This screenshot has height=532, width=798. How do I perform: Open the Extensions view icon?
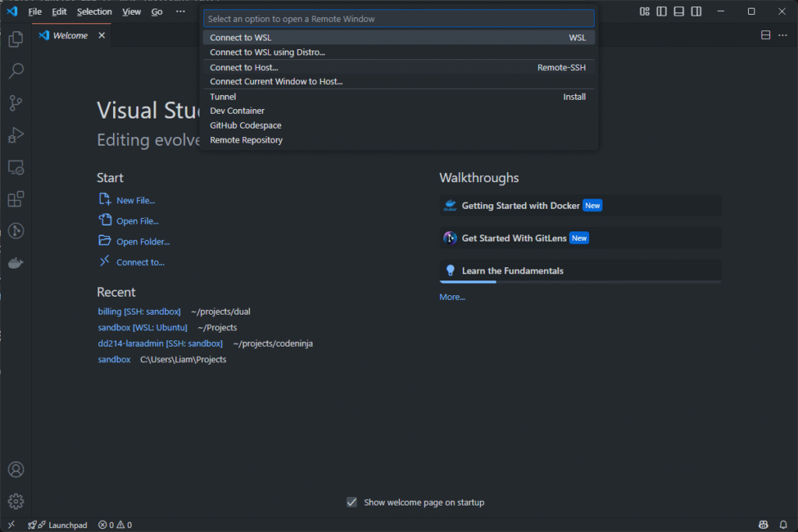tap(16, 199)
